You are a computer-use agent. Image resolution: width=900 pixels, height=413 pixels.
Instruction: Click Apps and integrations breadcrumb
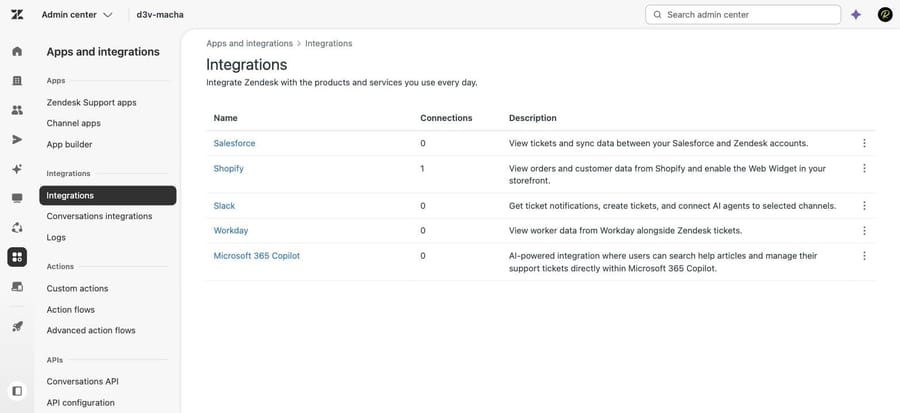[250, 44]
